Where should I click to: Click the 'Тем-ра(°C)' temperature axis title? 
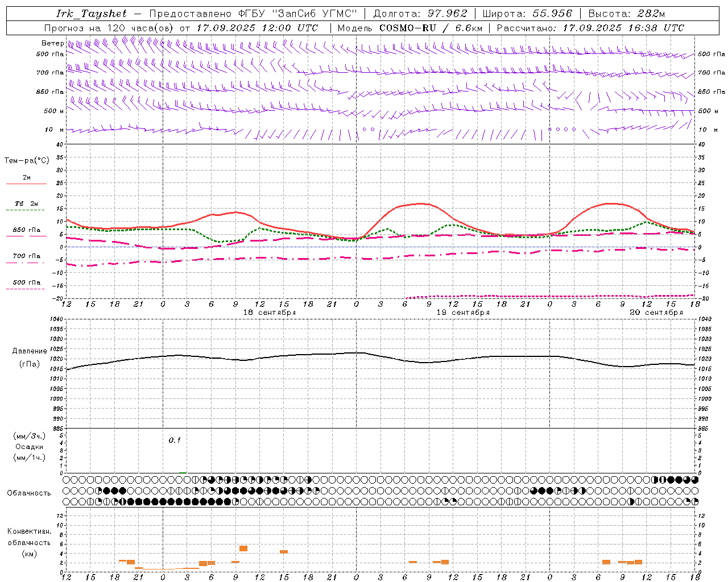pyautogui.click(x=27, y=161)
